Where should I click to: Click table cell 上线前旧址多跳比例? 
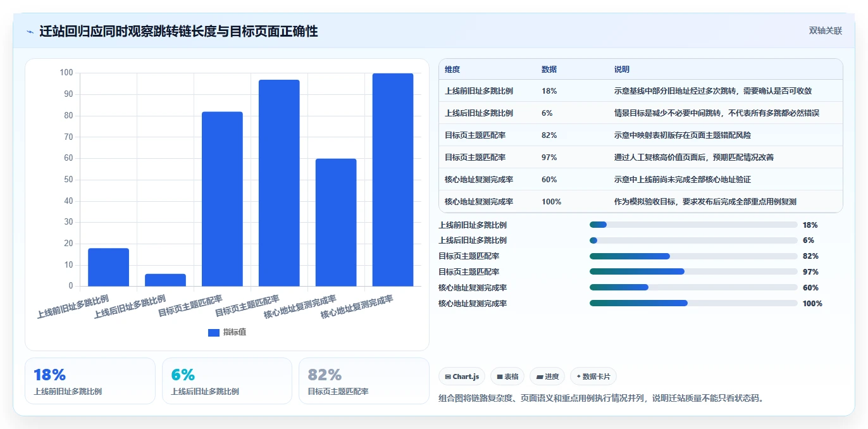tap(479, 91)
